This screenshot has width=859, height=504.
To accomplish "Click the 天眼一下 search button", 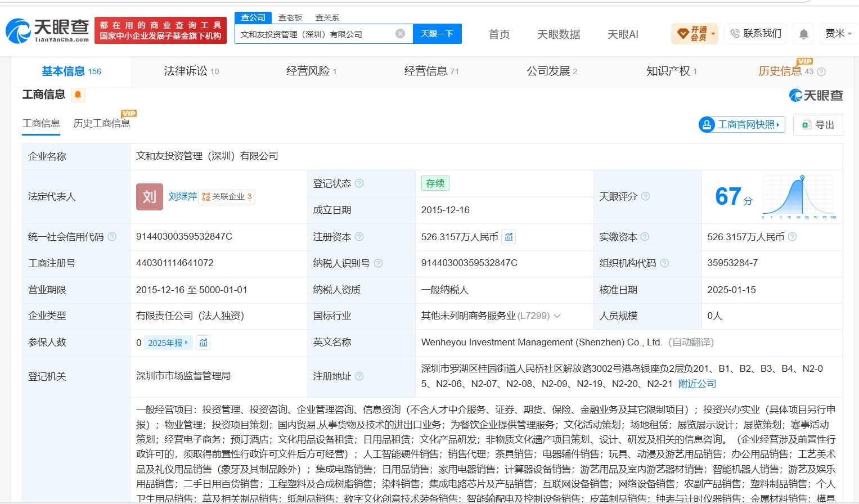I will point(437,34).
